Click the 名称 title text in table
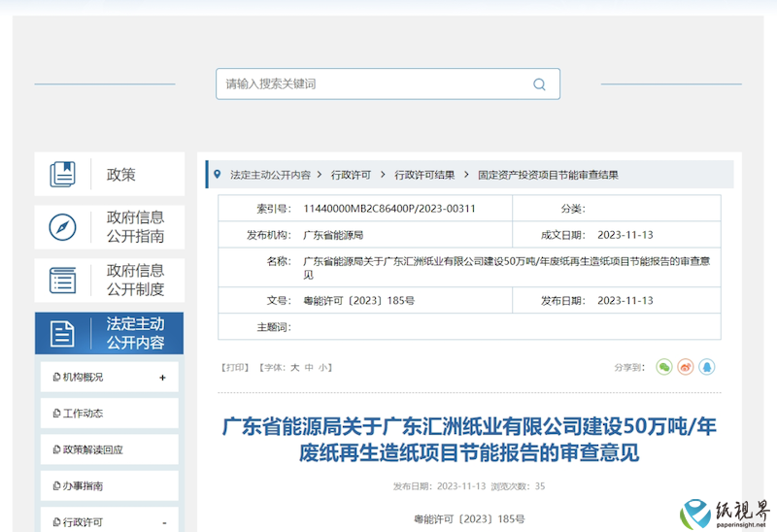The image size is (777, 532). pos(506,268)
